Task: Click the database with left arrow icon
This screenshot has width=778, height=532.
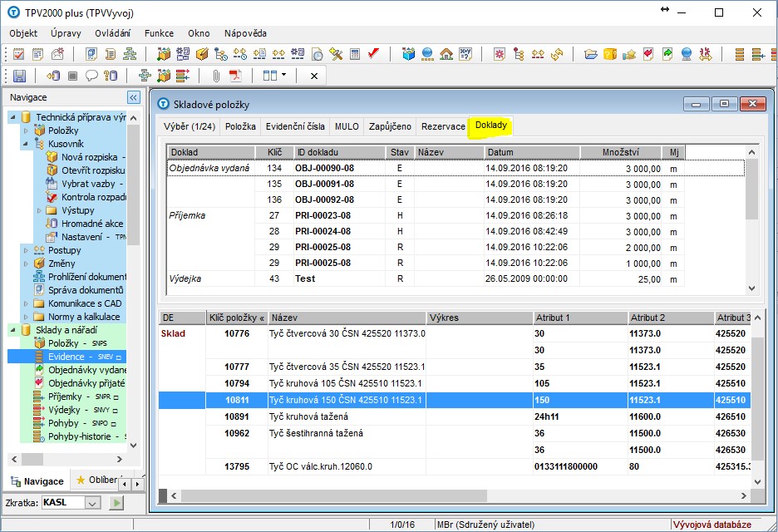Action: tap(53, 76)
